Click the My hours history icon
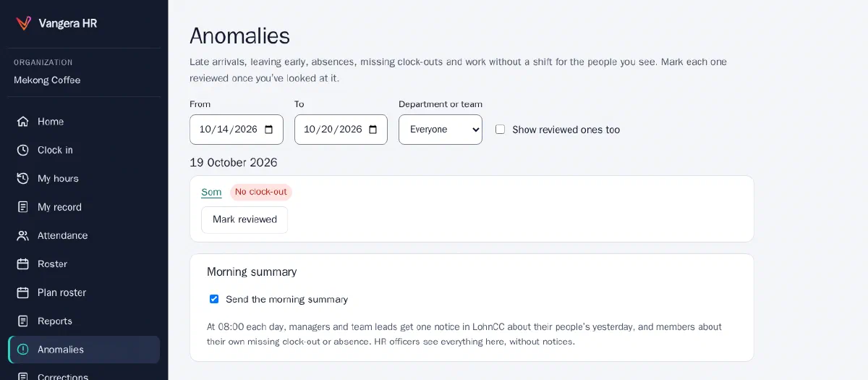 [23, 178]
